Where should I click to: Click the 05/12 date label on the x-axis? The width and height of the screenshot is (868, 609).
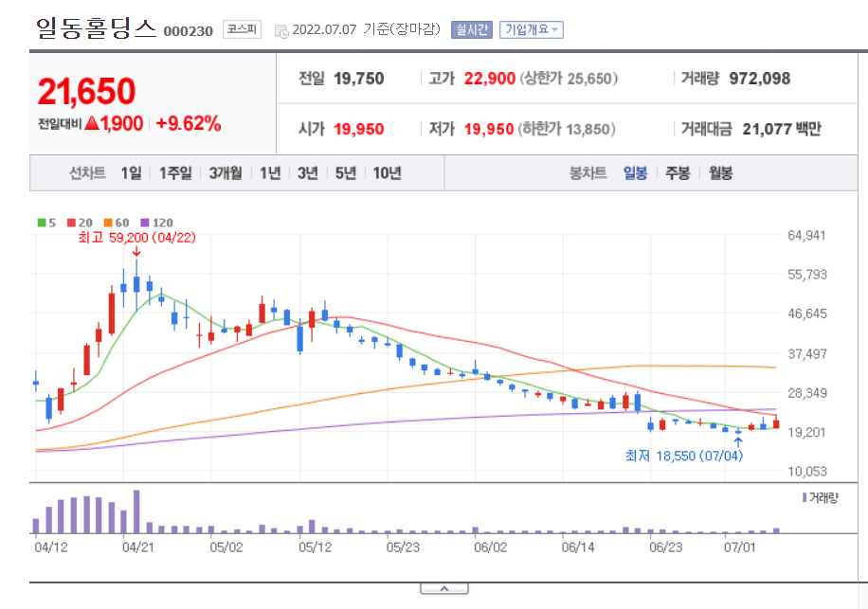pos(315,547)
